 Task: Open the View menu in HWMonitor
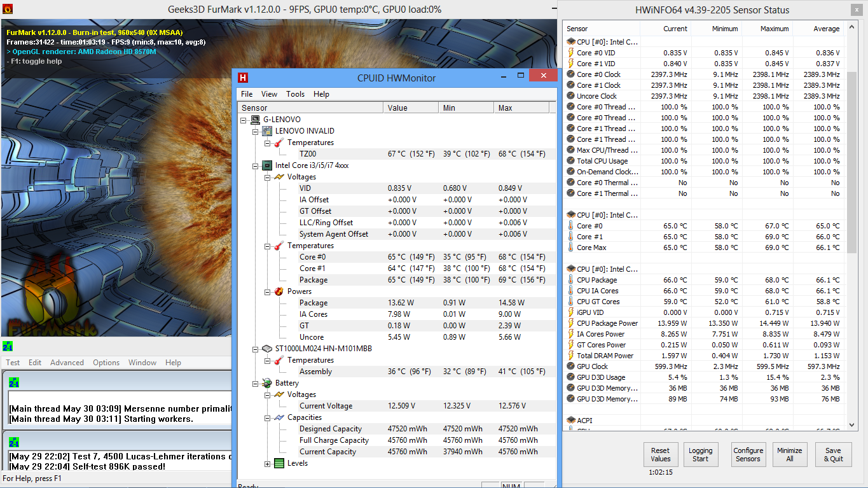pyautogui.click(x=269, y=94)
